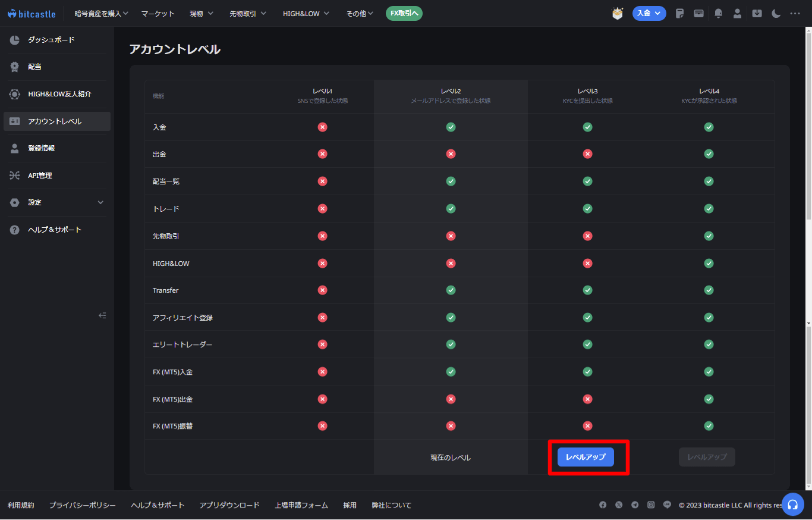Click the wallet card icon in header
Viewport: 812px width, 520px height.
pyautogui.click(x=699, y=13)
